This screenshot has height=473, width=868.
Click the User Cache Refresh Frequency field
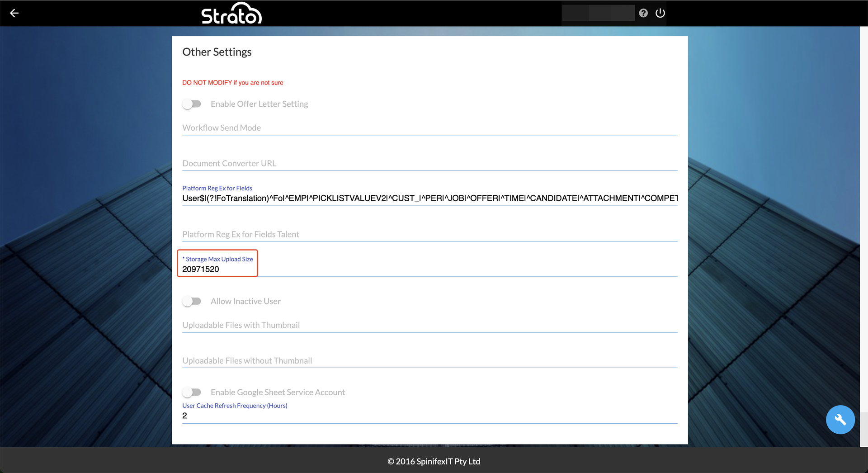click(x=429, y=416)
